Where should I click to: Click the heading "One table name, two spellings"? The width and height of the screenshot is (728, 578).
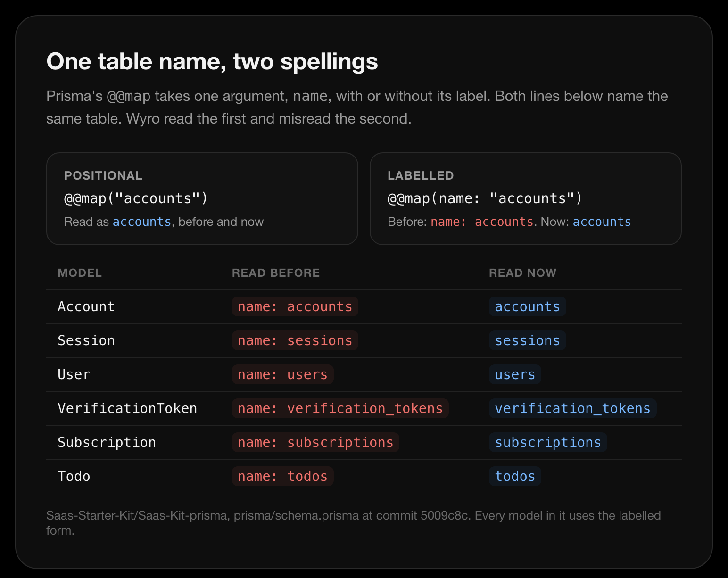pyautogui.click(x=212, y=61)
